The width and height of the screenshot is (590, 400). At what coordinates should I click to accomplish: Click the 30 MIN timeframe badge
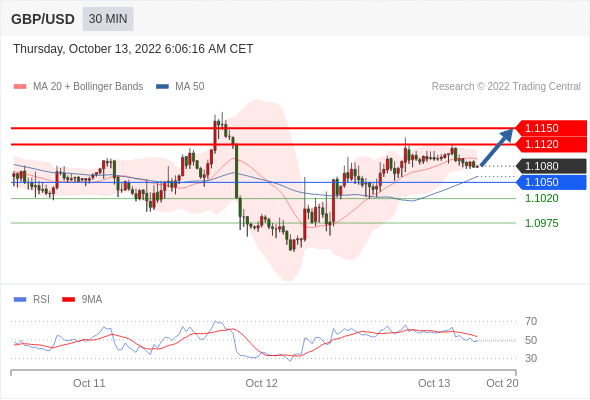tap(108, 19)
